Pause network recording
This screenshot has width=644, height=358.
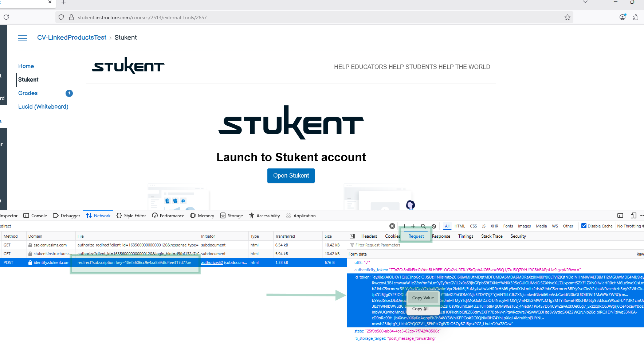pos(403,226)
